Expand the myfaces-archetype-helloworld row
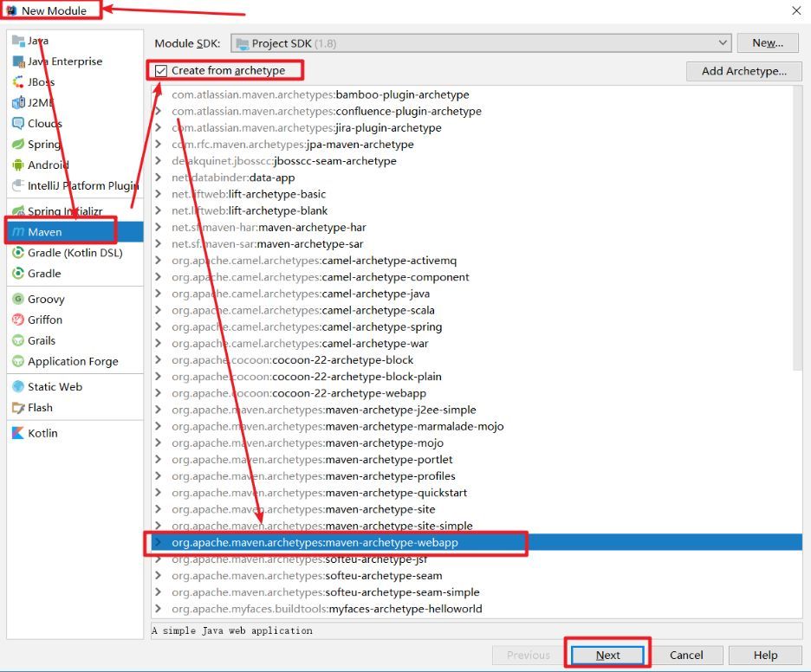Viewport: 811px width, 672px height. (159, 609)
